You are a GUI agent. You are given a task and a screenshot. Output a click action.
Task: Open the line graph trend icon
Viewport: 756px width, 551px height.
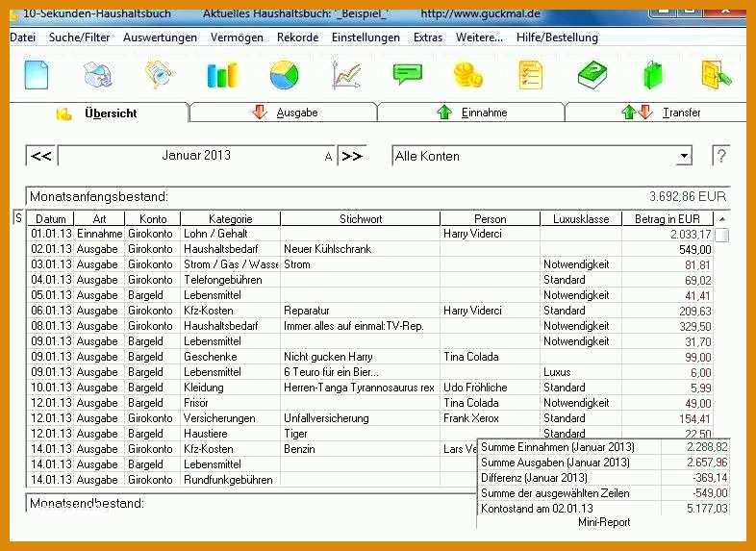(346, 76)
